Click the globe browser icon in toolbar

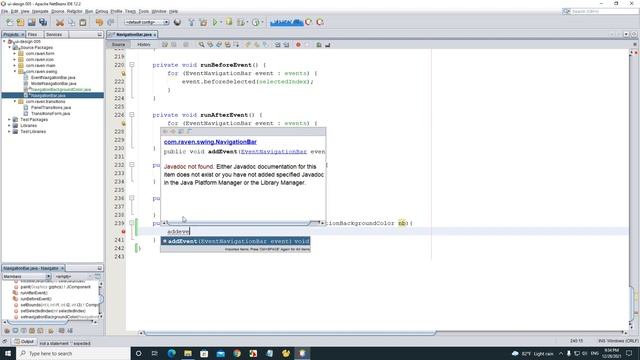pyautogui.click(x=177, y=22)
